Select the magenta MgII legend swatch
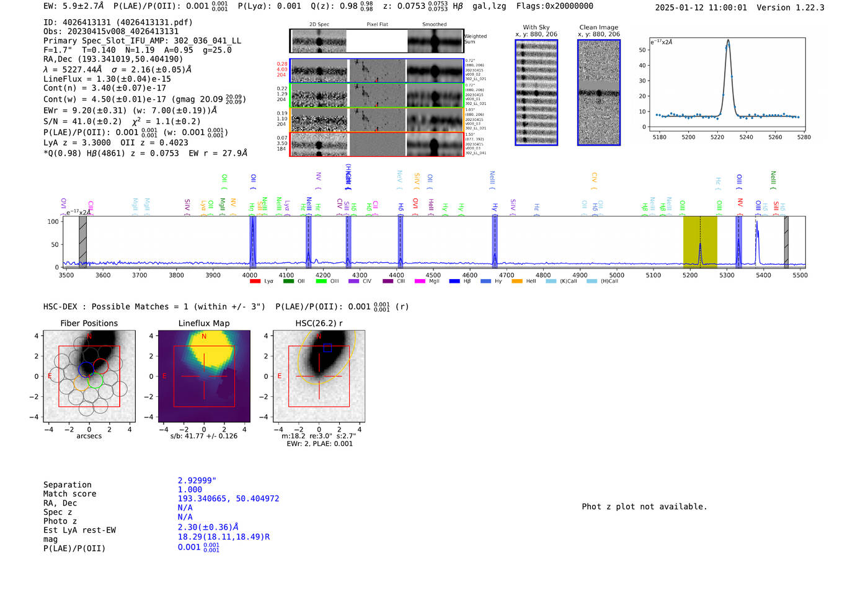The height and width of the screenshot is (591, 868). coord(420,282)
